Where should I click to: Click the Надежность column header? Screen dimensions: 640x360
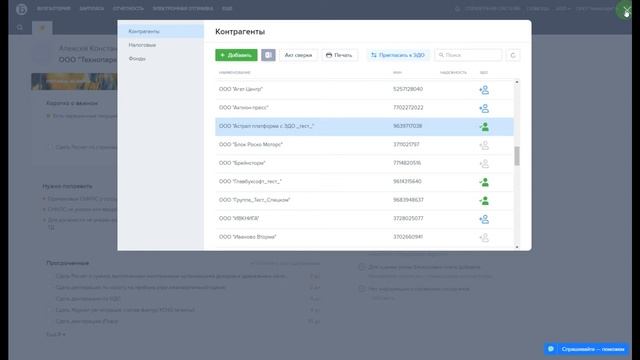click(x=453, y=73)
